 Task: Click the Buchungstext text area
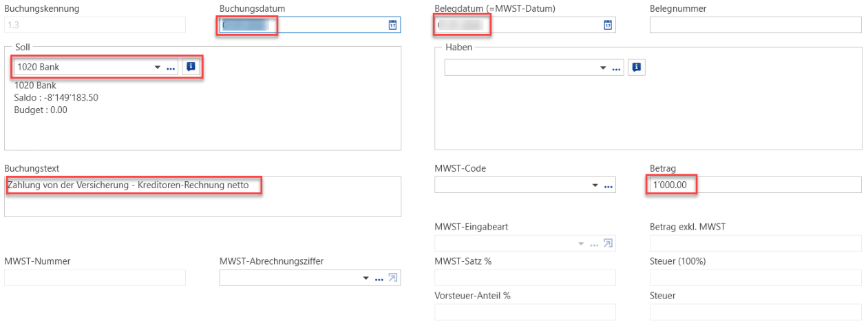coord(202,196)
